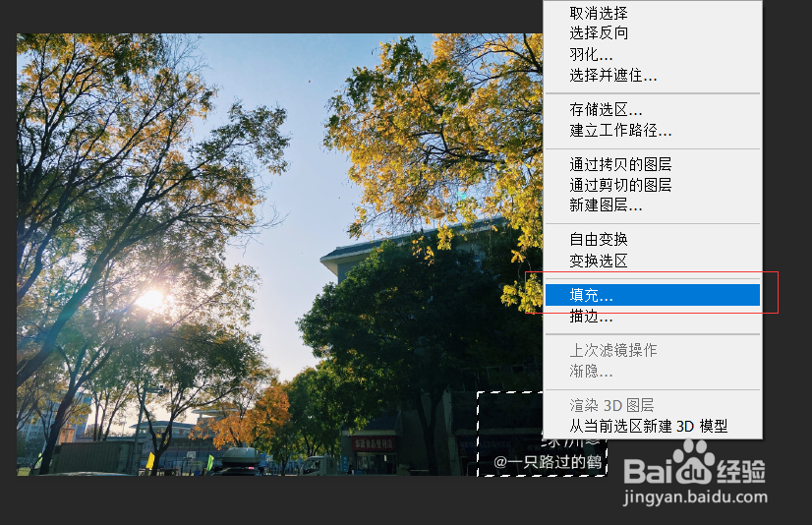The image size is (812, 525).
Task: Open the 羽化... feather option
Action: click(653, 54)
